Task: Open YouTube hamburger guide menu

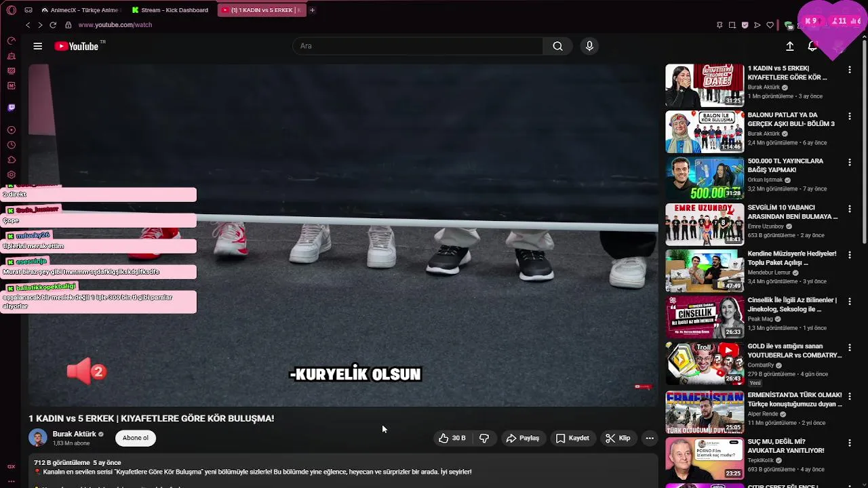Action: click(x=38, y=46)
